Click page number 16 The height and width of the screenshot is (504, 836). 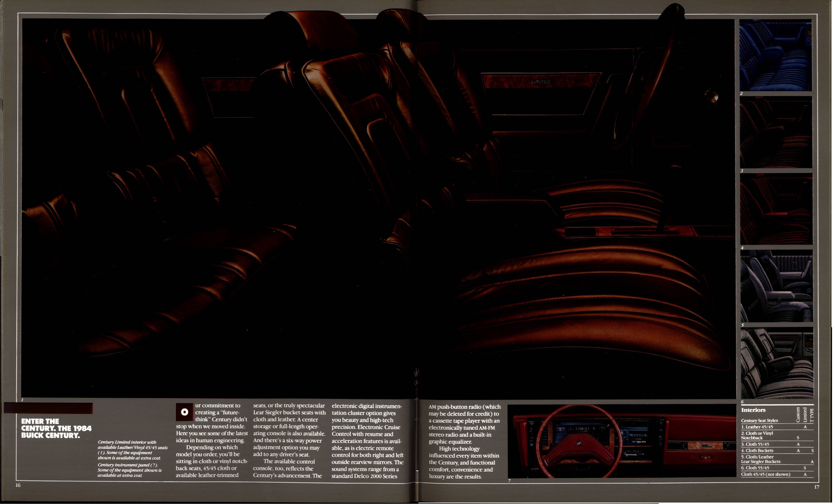(x=18, y=485)
